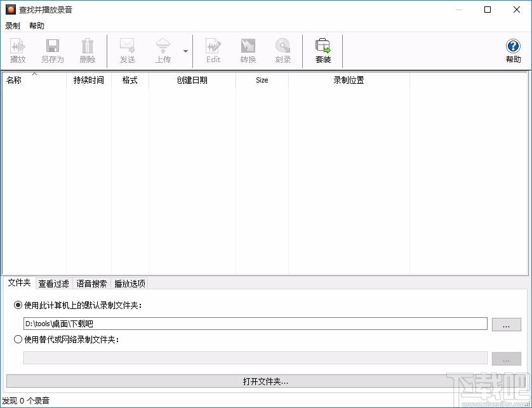Image resolution: width=532 pixels, height=408 pixels.
Task: Open the 帮助 menu in menu bar
Action: point(37,26)
